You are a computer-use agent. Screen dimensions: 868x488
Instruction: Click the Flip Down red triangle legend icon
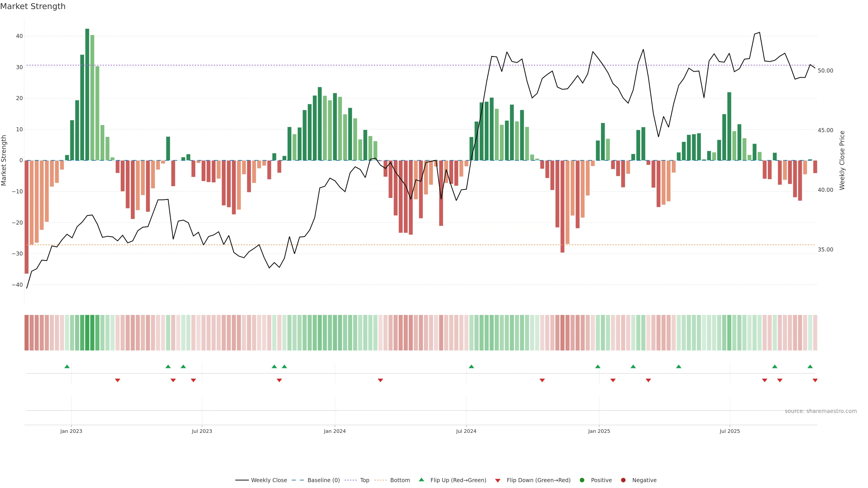point(498,481)
